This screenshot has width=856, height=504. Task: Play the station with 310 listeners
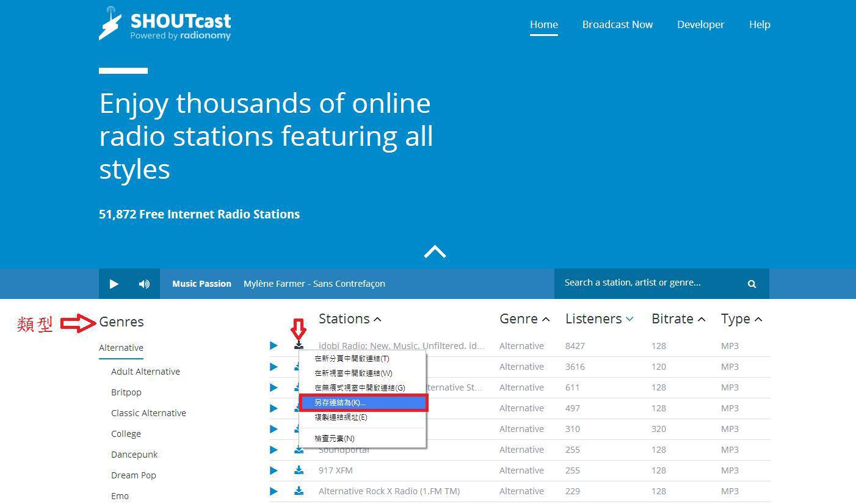pos(274,429)
